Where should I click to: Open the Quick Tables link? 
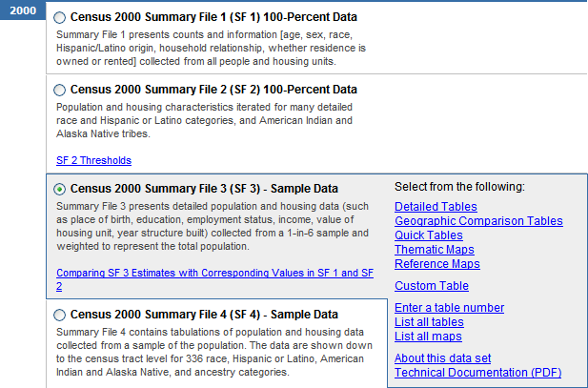(429, 235)
